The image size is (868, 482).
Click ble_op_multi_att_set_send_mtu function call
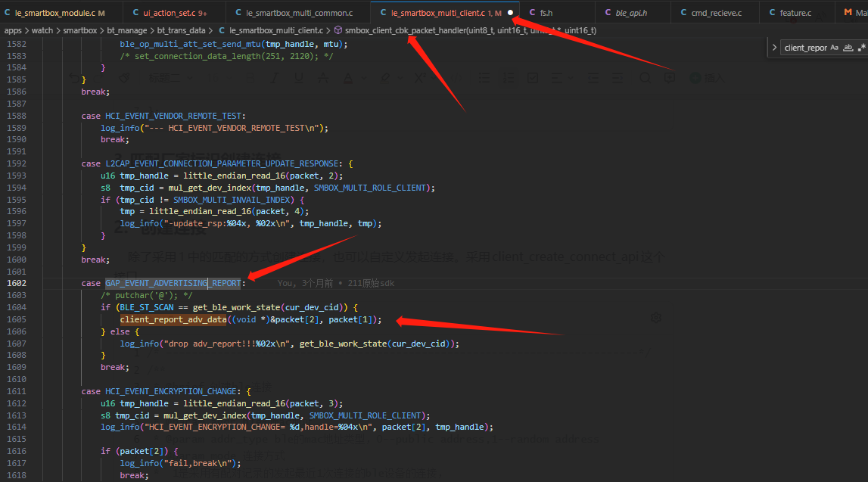coord(190,45)
